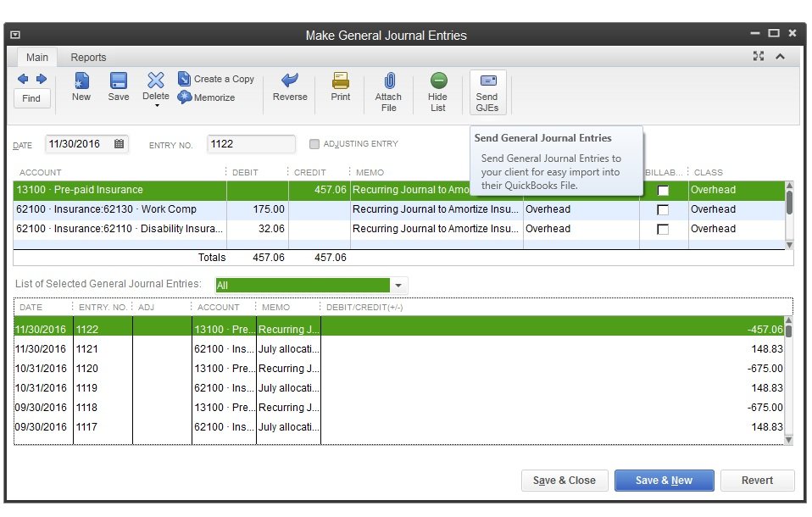This screenshot has height=517, width=812.
Task: Click the Reverse entry icon
Action: click(x=290, y=81)
